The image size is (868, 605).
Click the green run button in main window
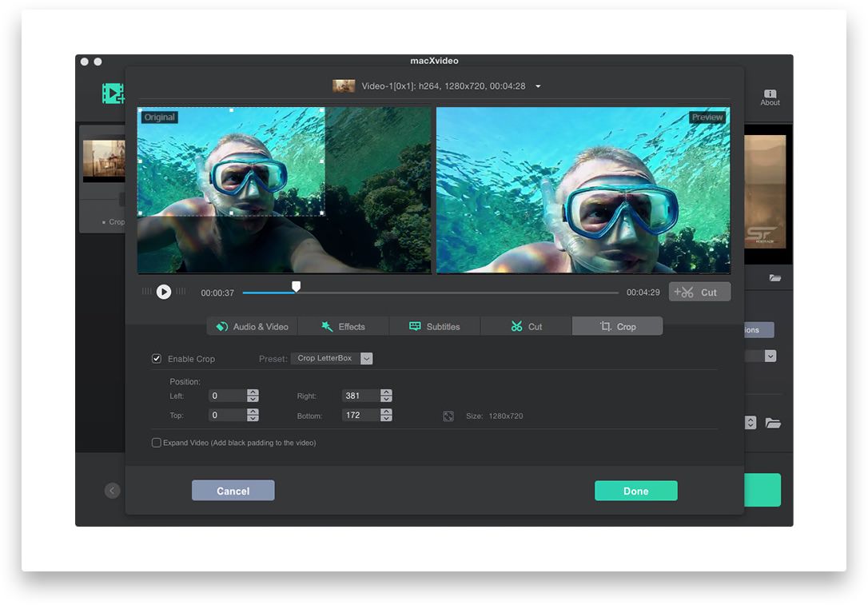(762, 490)
